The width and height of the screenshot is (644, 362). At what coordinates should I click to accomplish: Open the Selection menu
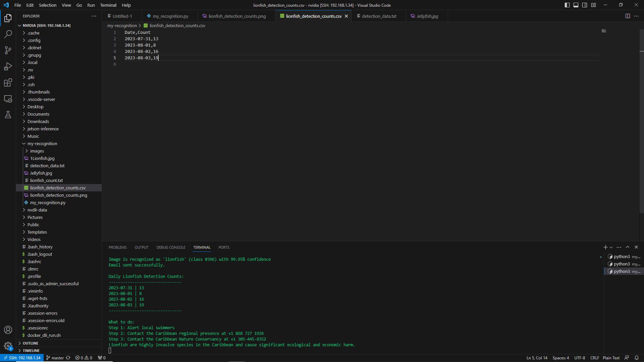click(48, 5)
